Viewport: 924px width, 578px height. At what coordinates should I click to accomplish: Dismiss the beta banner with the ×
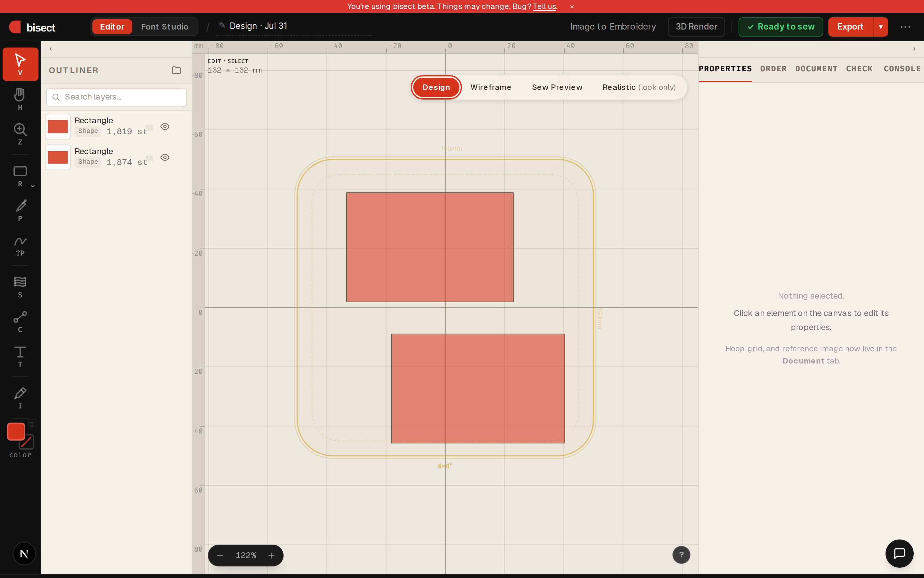tap(572, 6)
